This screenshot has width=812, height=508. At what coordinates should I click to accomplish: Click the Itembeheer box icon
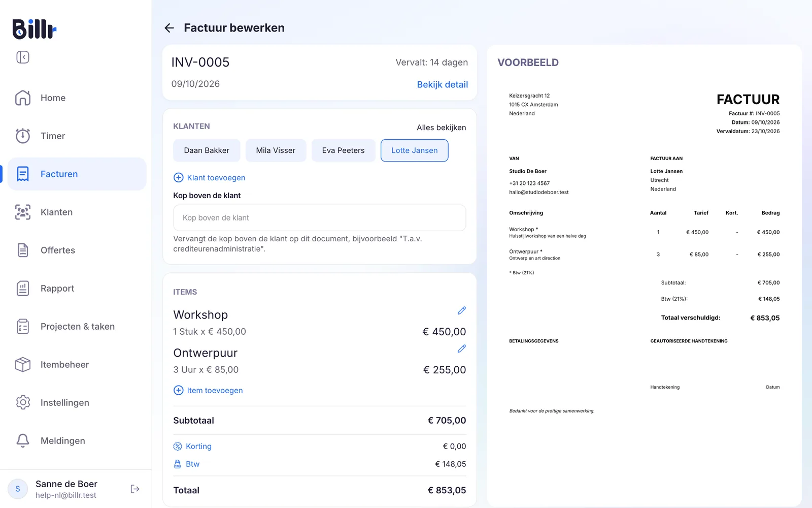(x=23, y=364)
